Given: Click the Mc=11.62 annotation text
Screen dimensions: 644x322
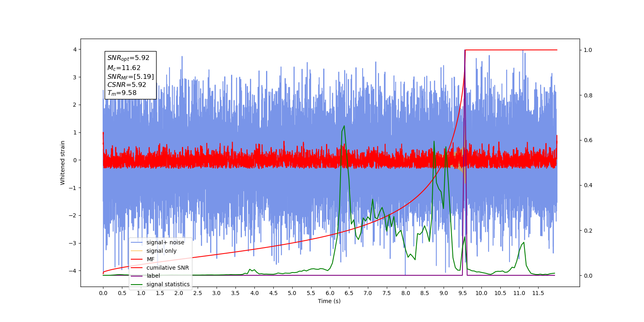Looking at the screenshot, I should pyautogui.click(x=124, y=68).
